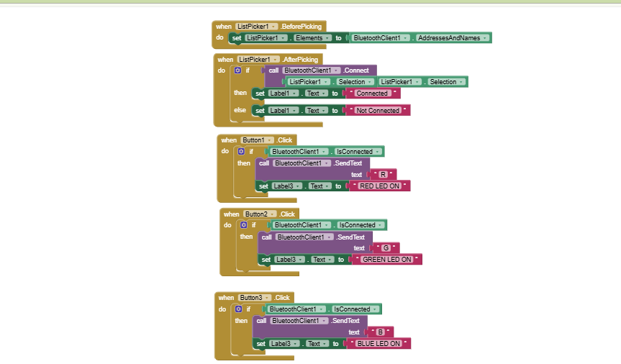Open the AddressesAndNames property dropdown
Screen dimensions: 621x364
pyautogui.click(x=453, y=38)
